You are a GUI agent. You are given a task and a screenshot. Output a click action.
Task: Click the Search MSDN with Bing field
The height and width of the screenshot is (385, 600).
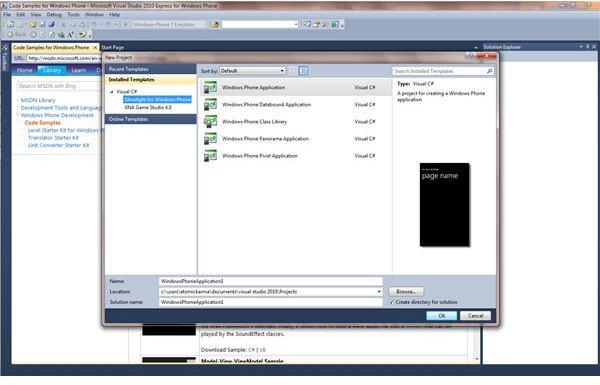pyautogui.click(x=59, y=86)
